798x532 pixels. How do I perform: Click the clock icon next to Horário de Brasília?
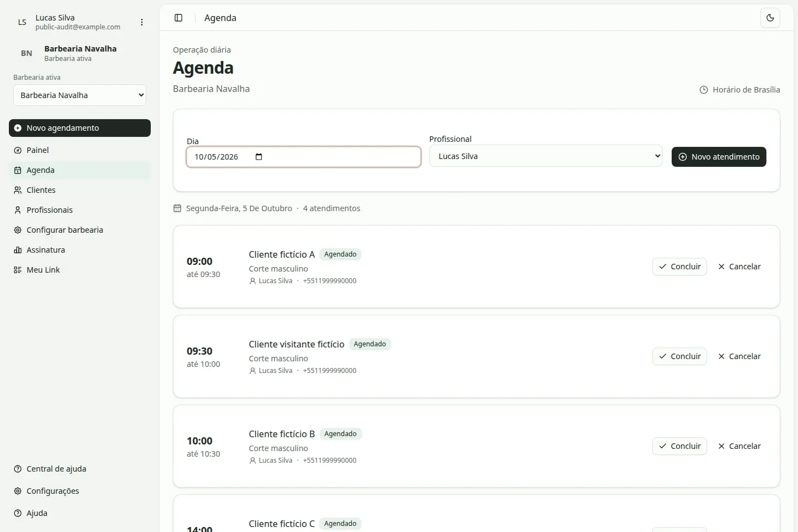(704, 90)
